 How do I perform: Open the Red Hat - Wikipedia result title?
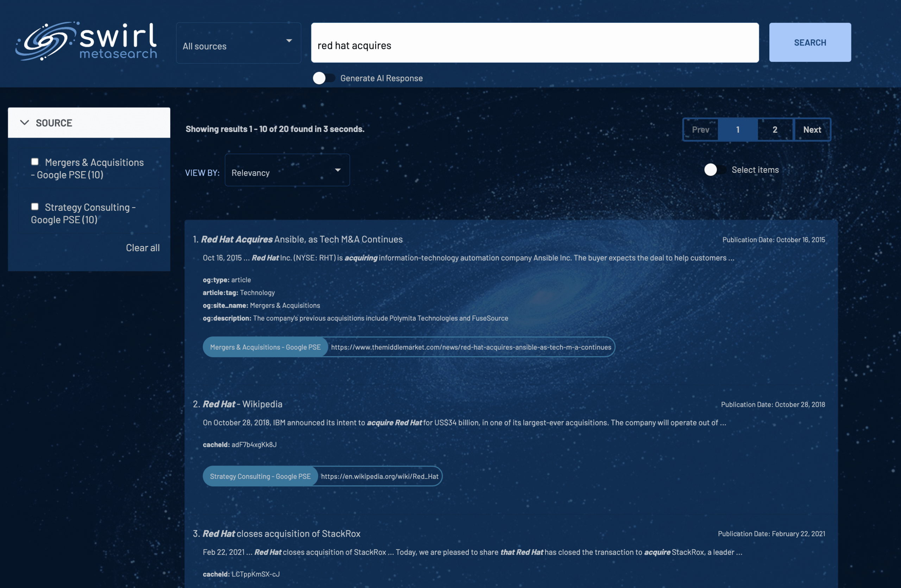click(x=242, y=404)
